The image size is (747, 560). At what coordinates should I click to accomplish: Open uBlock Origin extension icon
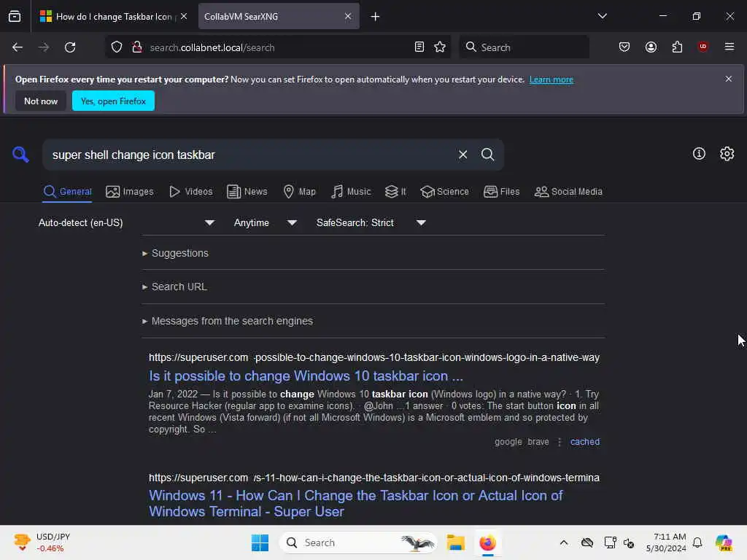click(703, 47)
